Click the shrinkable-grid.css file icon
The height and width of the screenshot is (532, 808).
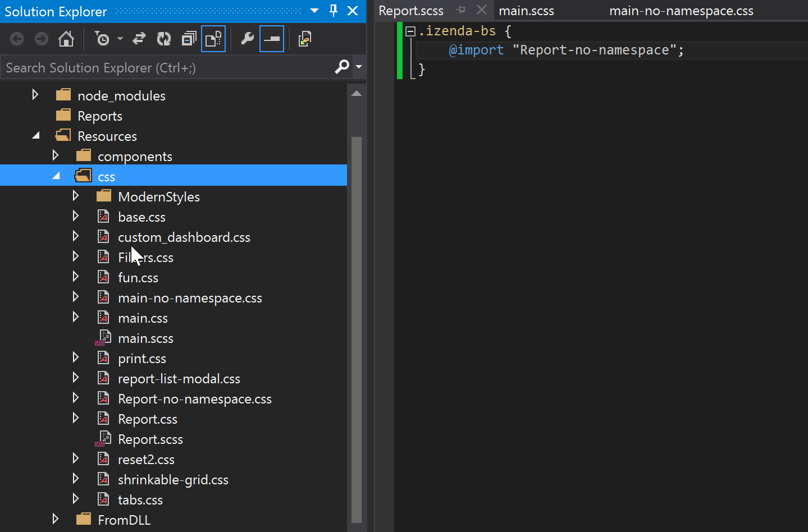103,479
